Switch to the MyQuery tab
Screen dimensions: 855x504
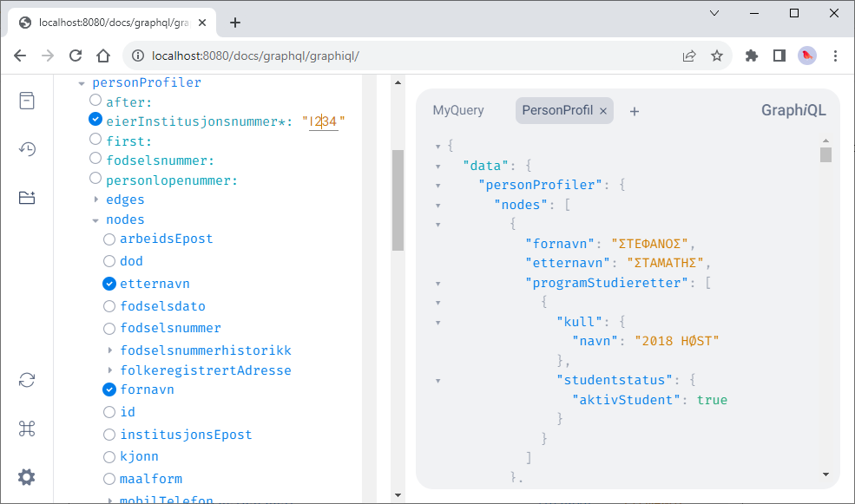coord(458,110)
